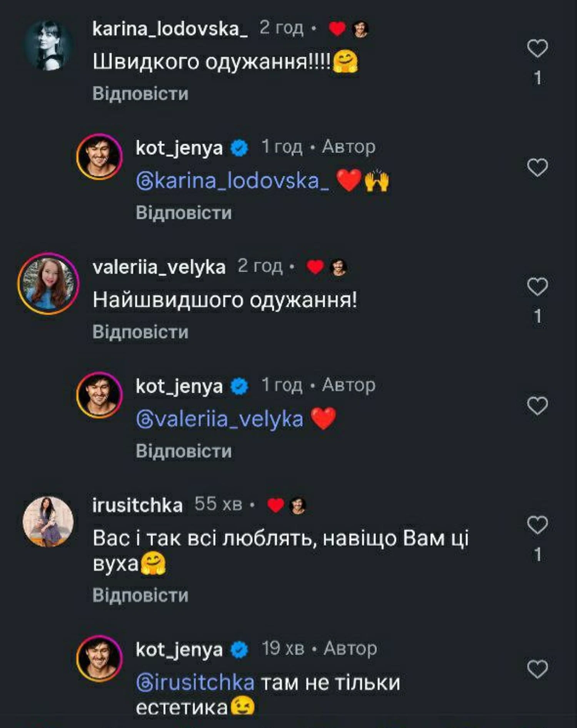Viewport: 577px width, 728px height.
Task: Like kot_jenya's reply to karina_lodovska_
Action: point(537,168)
